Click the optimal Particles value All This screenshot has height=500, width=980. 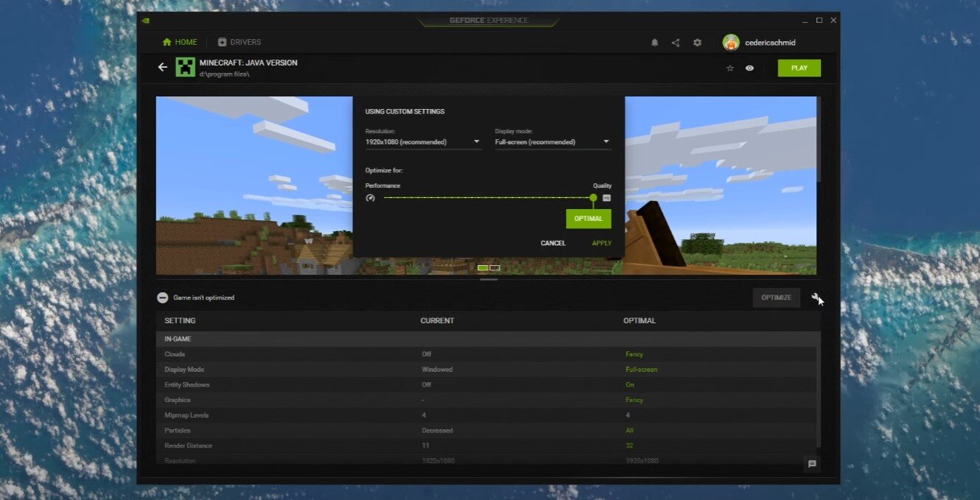pyautogui.click(x=629, y=431)
